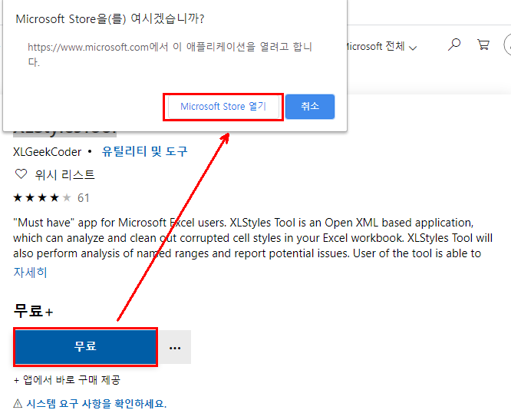Open the 유틸리티 및 도구 category link
The image size is (511, 420).
coord(145,151)
